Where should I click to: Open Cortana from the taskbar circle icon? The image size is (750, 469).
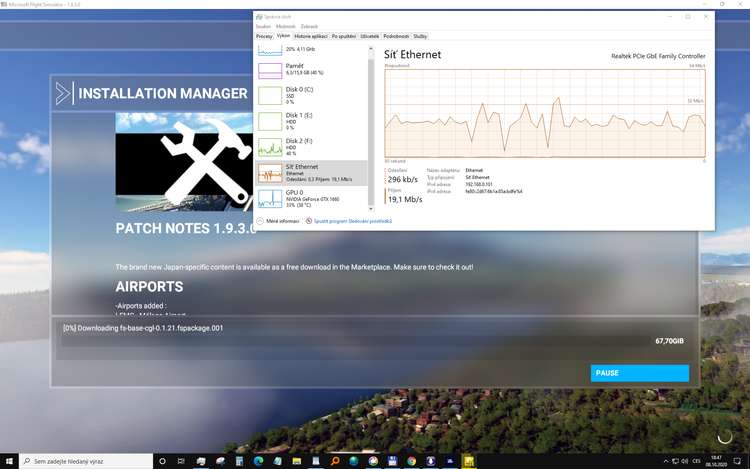pos(162,461)
